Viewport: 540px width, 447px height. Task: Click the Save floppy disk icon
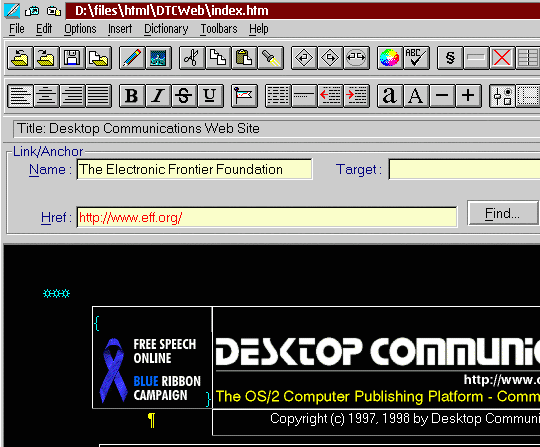click(x=72, y=58)
